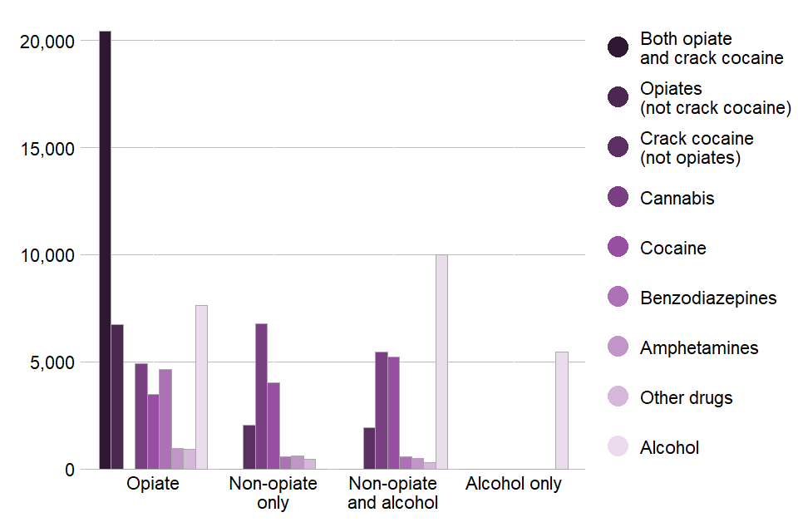Image resolution: width=798 pixels, height=532 pixels.
Task: Click the 'Opiates (not crack cocaine)' legend circle
Action: (x=618, y=97)
